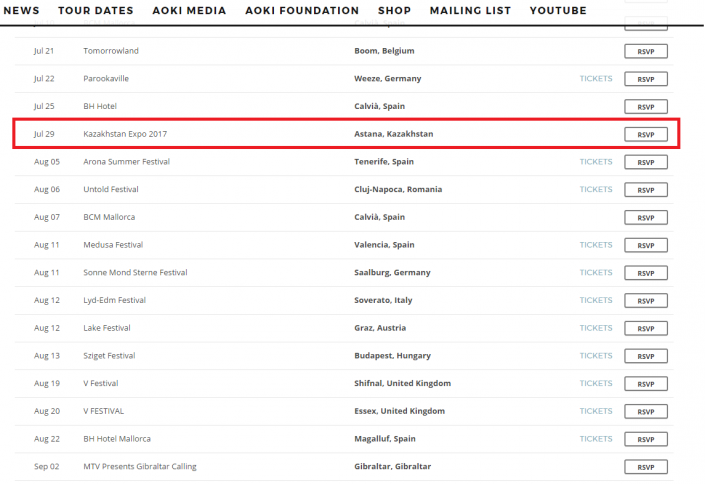RSVP for Tomorrowland in Boom, Belgium
The height and width of the screenshot is (484, 705).
(645, 51)
